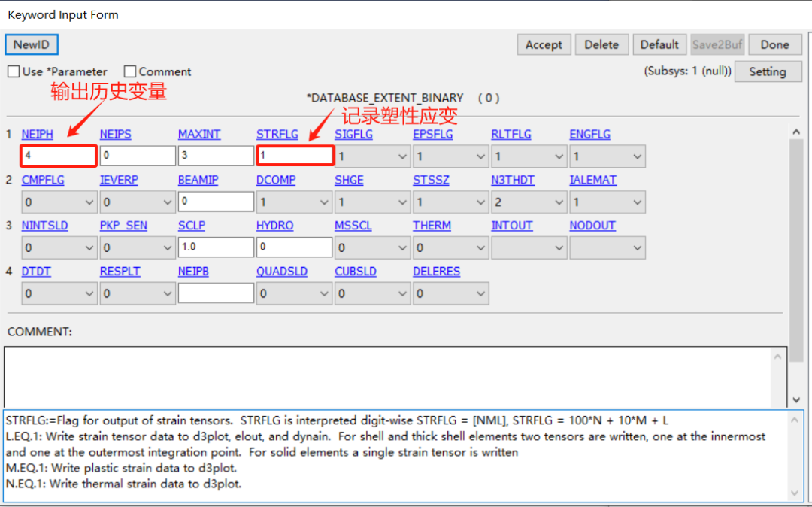Open the DELERES keyword link
The height and width of the screenshot is (507, 812).
[x=437, y=272]
